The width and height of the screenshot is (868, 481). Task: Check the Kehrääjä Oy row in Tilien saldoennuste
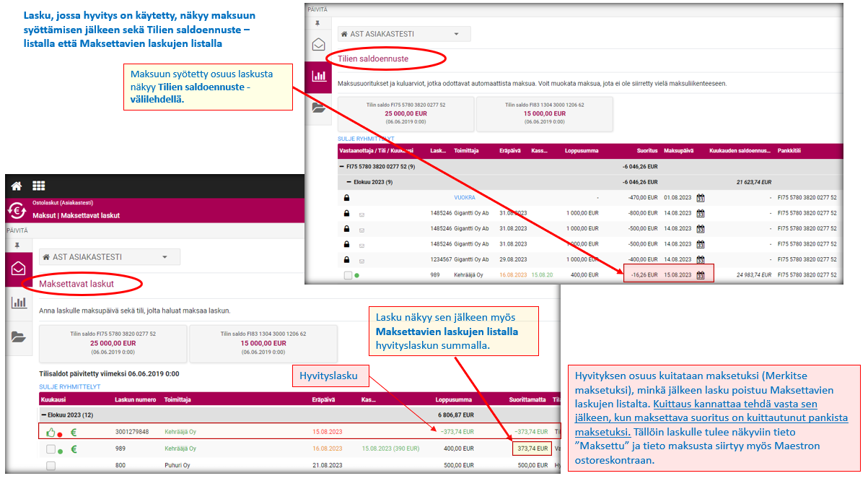coord(348,275)
